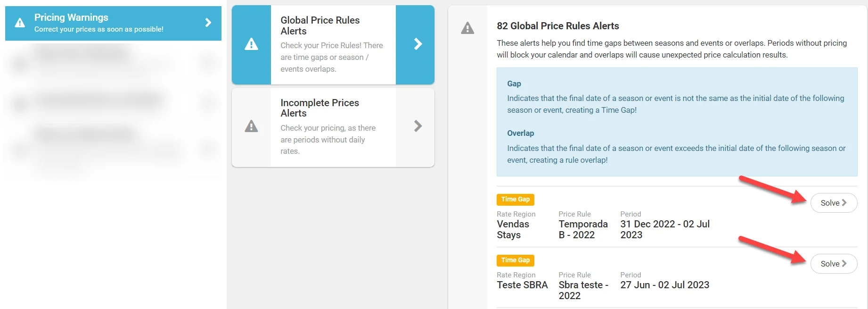Click the Gap heading in the info box

(x=514, y=84)
